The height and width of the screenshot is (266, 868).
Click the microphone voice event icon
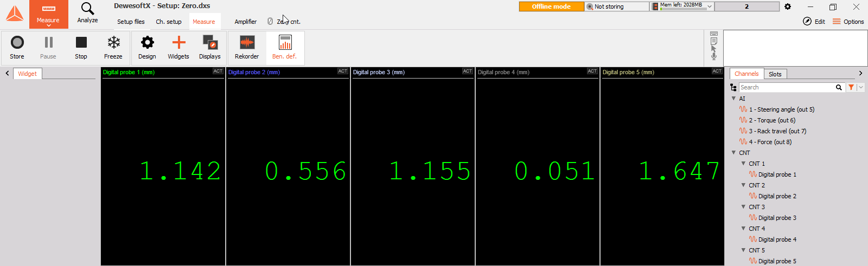(x=714, y=56)
